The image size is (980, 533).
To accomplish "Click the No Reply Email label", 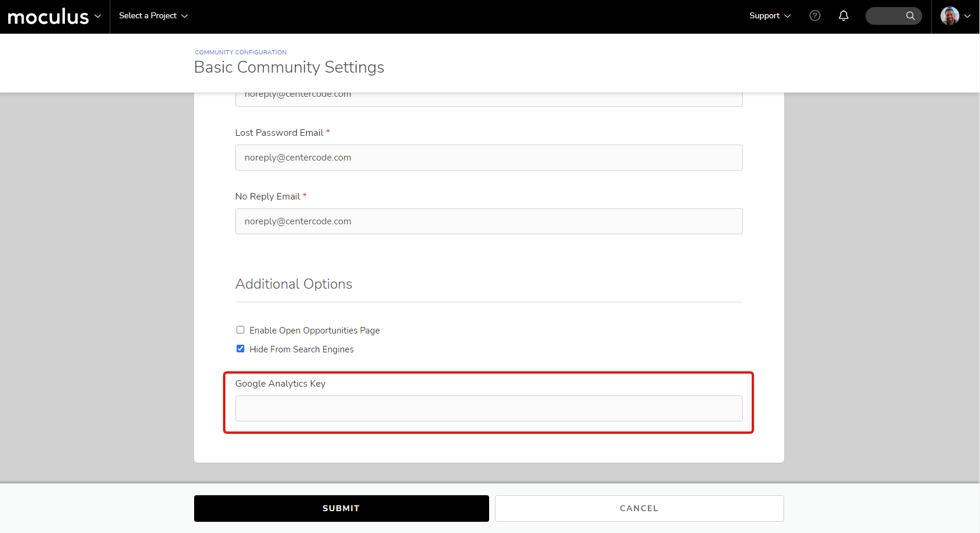I will (x=268, y=197).
